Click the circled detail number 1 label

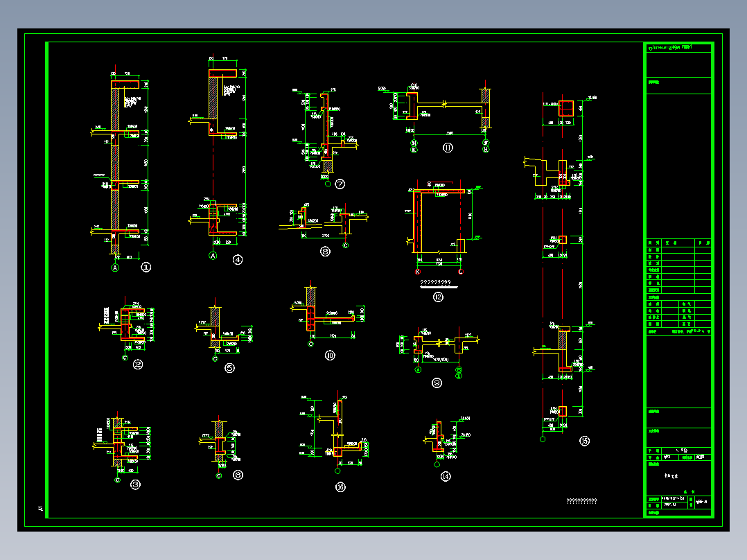[x=146, y=267]
